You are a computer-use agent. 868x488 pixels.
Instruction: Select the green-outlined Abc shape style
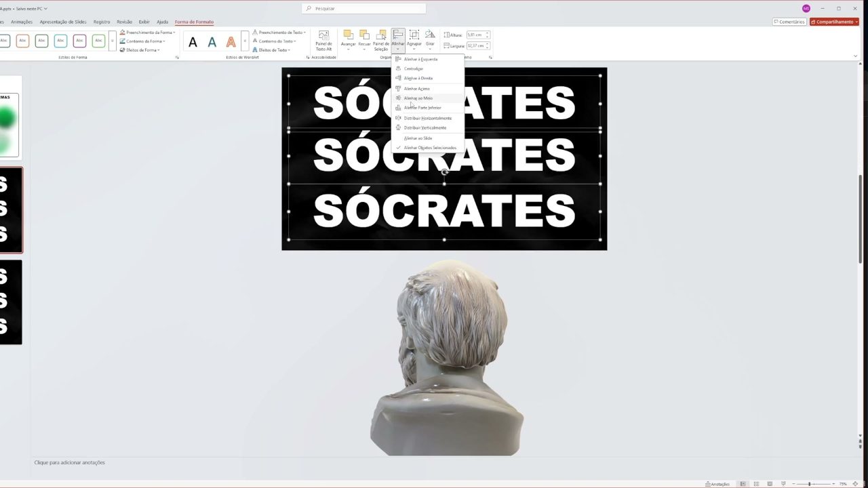[98, 41]
